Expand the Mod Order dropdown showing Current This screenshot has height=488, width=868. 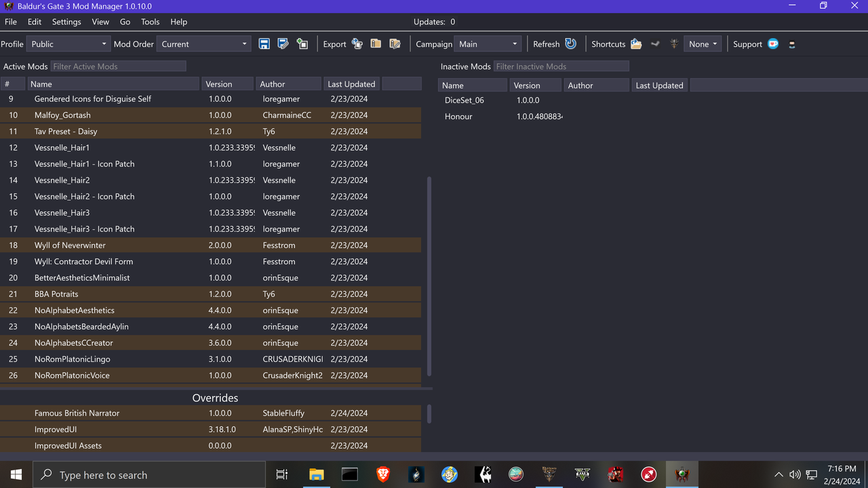point(204,44)
